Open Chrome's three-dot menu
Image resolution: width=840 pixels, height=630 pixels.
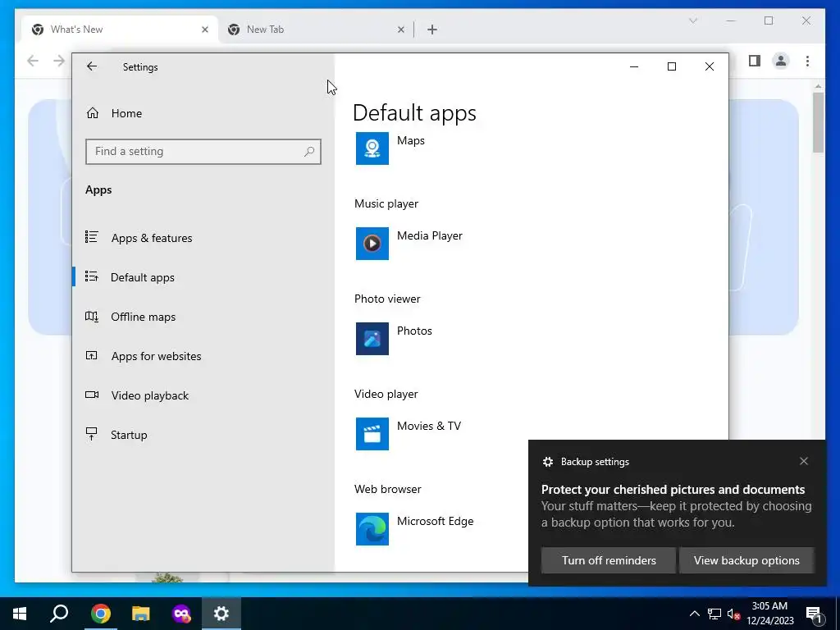[807, 61]
